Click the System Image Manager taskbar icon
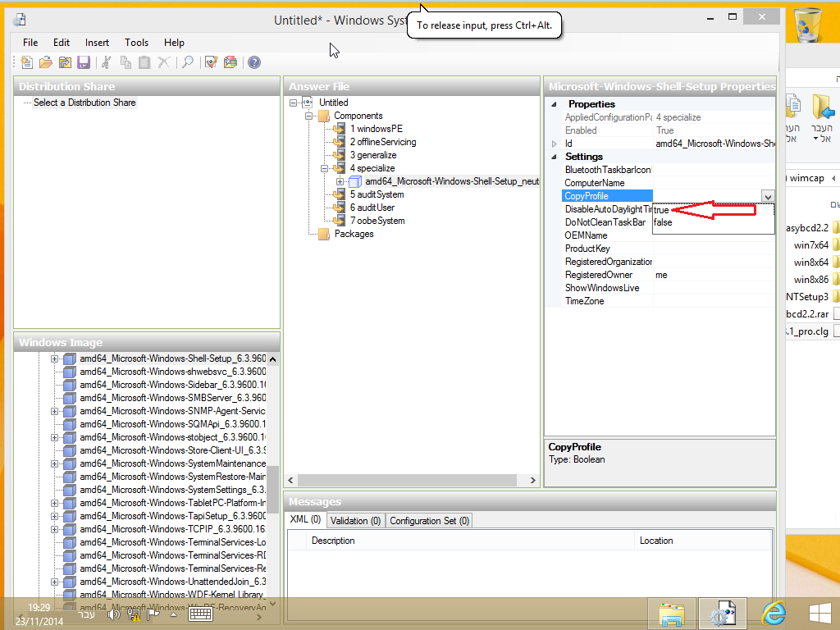The width and height of the screenshot is (840, 630). click(722, 614)
